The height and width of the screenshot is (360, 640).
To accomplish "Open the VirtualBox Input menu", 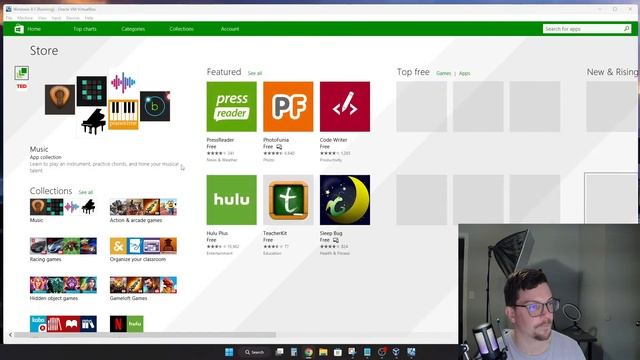I will pyautogui.click(x=56, y=18).
